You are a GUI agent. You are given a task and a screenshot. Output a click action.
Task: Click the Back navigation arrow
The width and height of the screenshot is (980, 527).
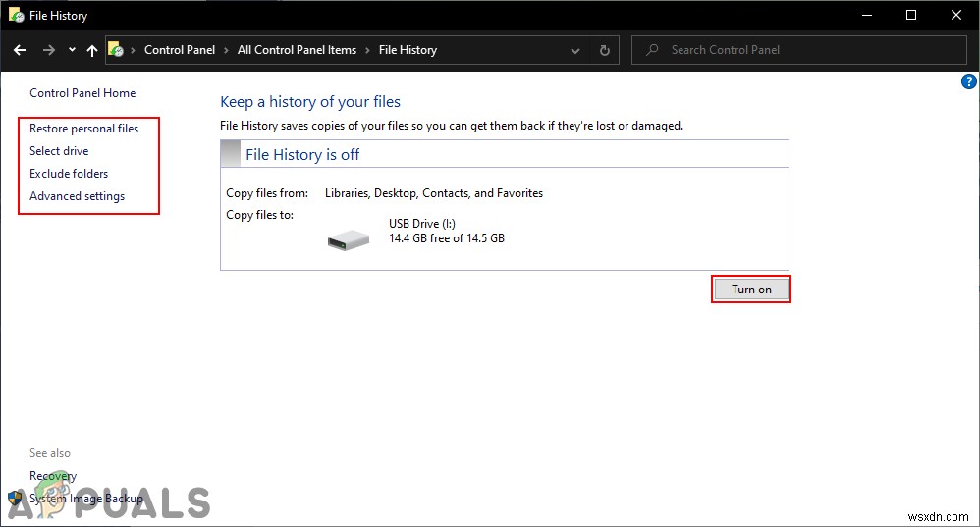click(x=20, y=50)
